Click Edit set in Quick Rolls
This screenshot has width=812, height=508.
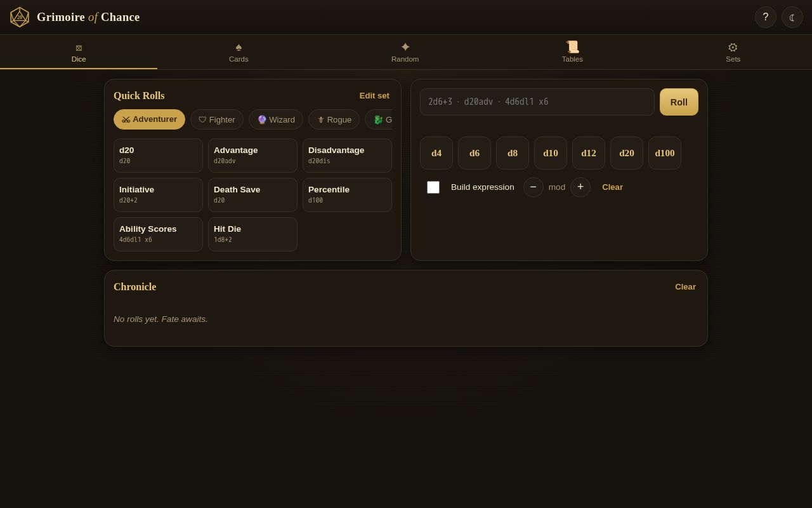pyautogui.click(x=374, y=96)
